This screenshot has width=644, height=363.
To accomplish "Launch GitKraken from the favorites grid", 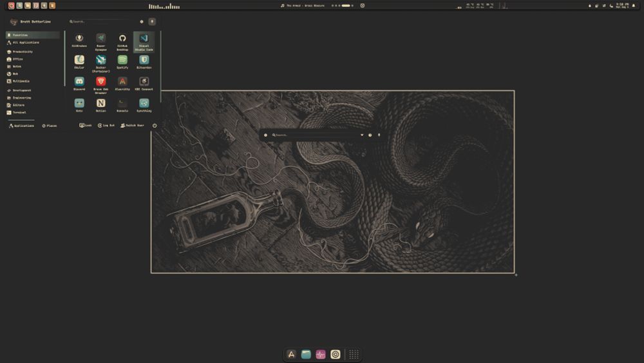I will point(79,39).
